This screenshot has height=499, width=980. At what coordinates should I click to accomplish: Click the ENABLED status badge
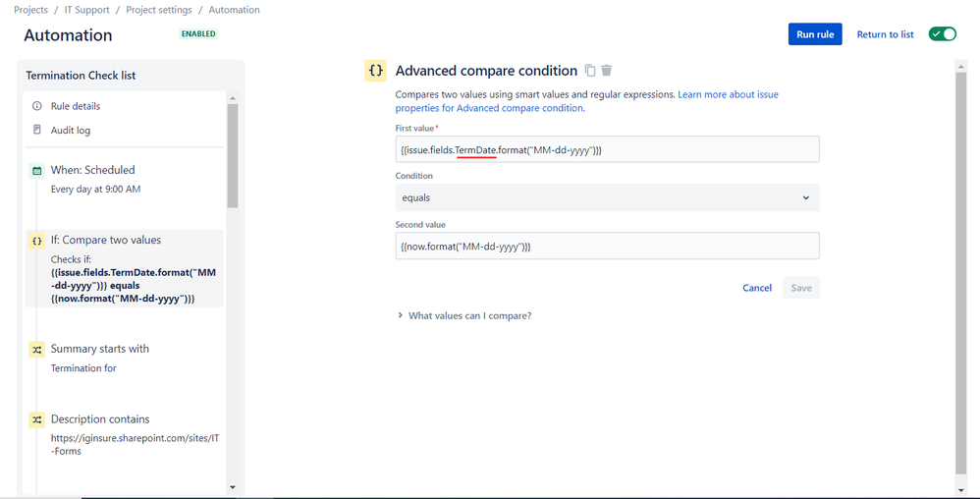(198, 33)
